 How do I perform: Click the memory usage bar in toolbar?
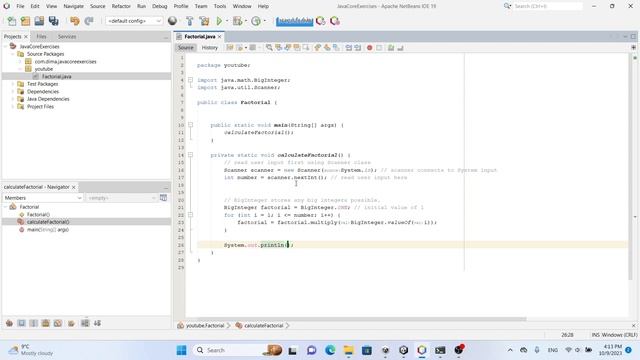(x=294, y=21)
